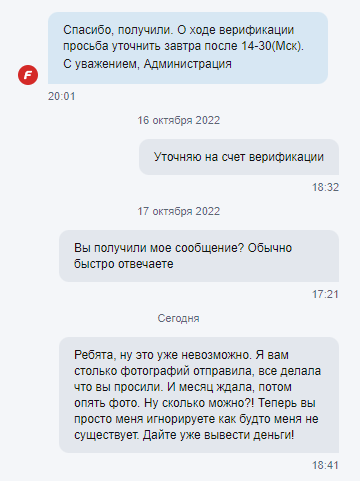Click the 17:21 message timestamp
This screenshot has height=481, width=360.
(x=325, y=294)
